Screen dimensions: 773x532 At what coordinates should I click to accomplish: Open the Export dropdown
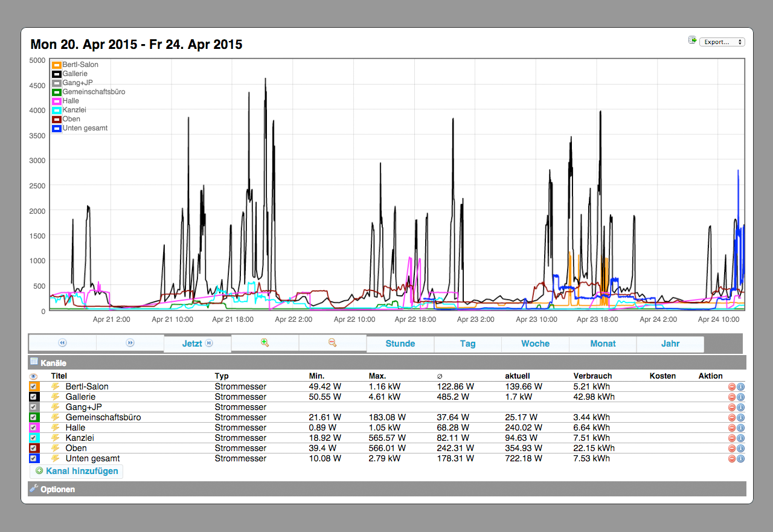click(x=722, y=42)
